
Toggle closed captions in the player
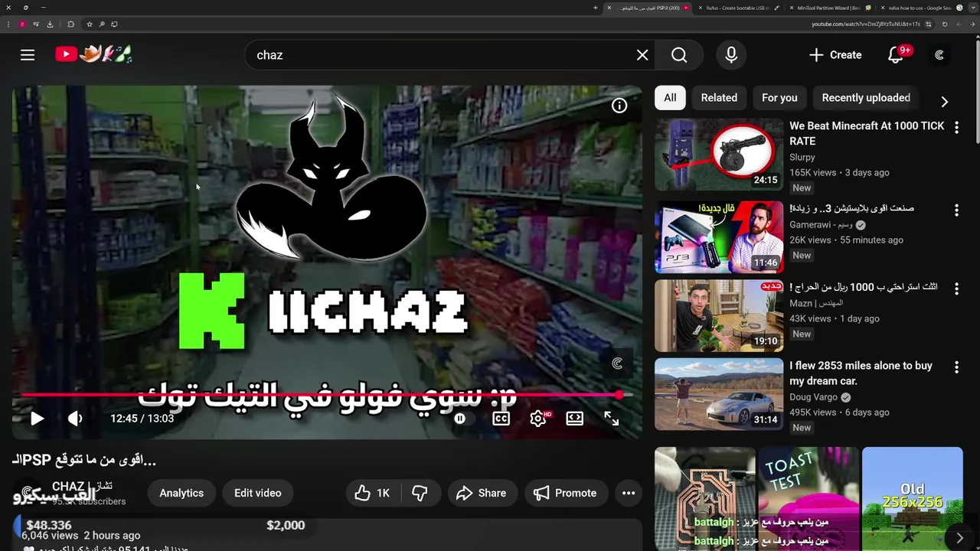tap(501, 419)
